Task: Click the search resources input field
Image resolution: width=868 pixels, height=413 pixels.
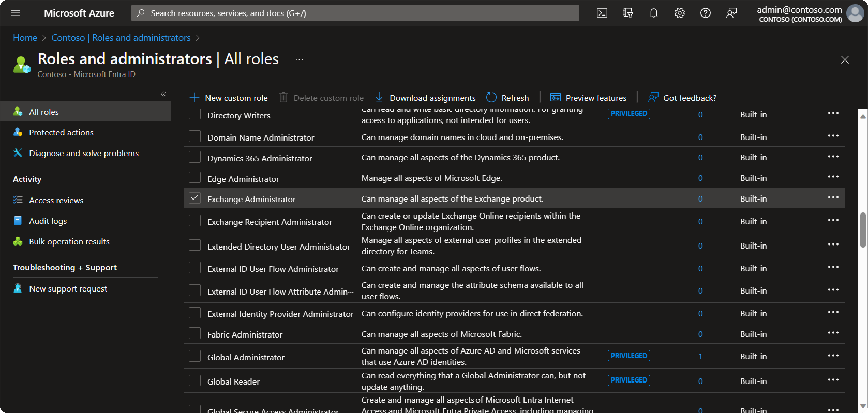Action: (355, 13)
